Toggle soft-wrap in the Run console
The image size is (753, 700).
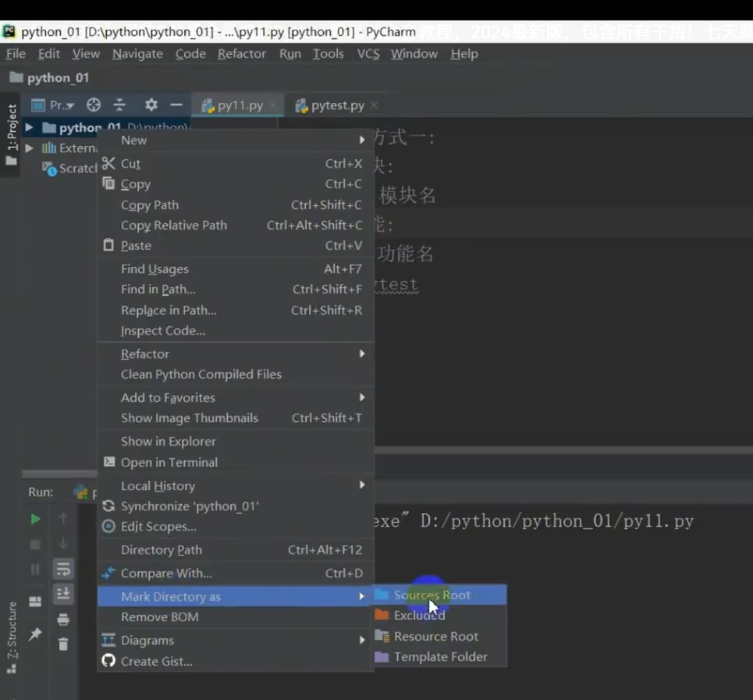[x=63, y=568]
